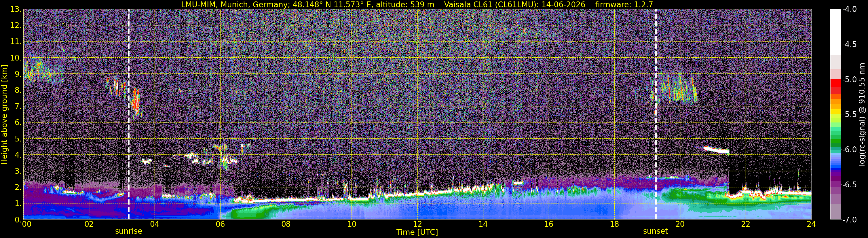Click the '22' time axis tick label

[746, 224]
